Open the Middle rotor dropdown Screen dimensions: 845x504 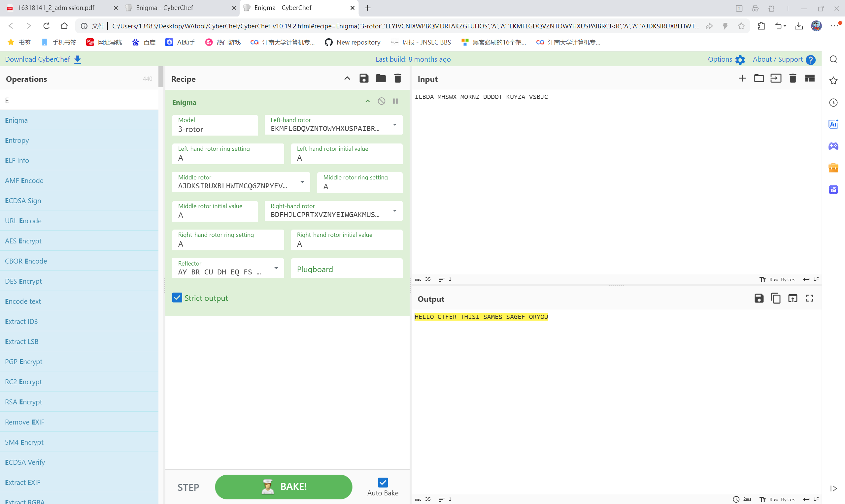coord(302,182)
